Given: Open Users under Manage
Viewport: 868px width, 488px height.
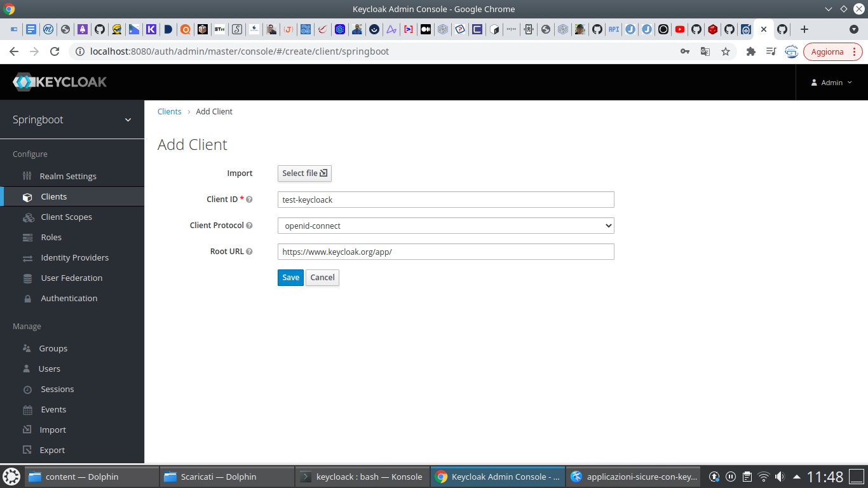Looking at the screenshot, I should (49, 369).
